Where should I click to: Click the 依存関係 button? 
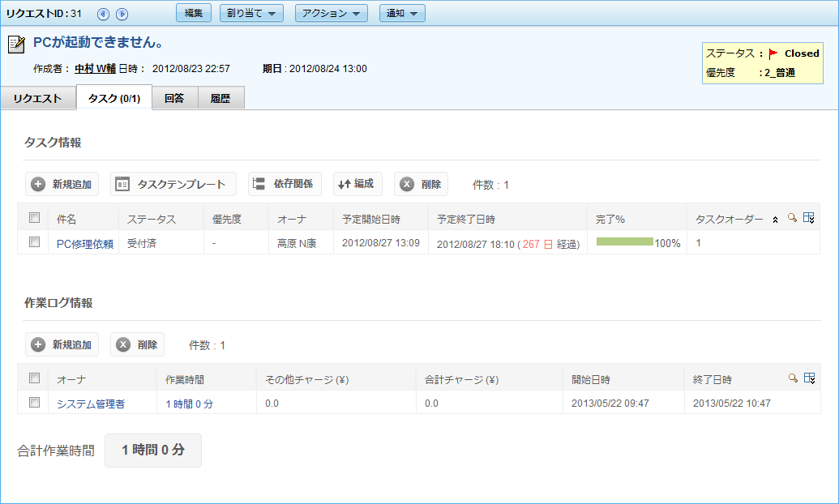pos(285,184)
